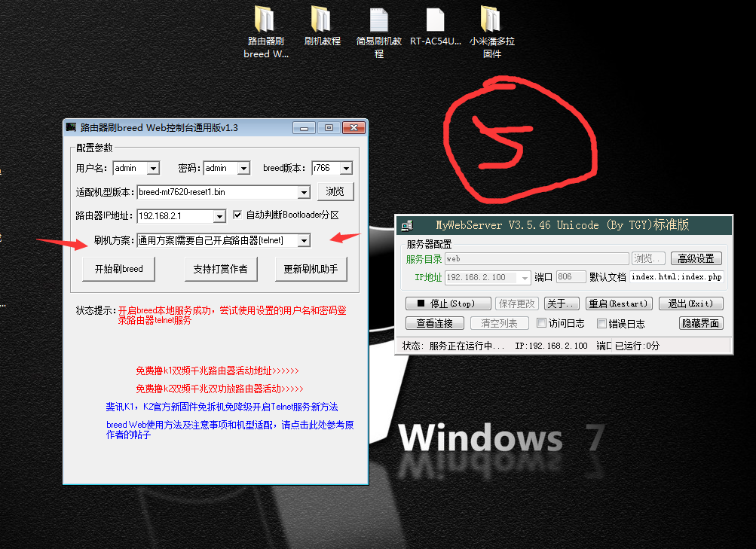The width and height of the screenshot is (756, 549).
Task: Toggle the 错误日志 checkbox in MyWebServer
Action: [x=601, y=323]
